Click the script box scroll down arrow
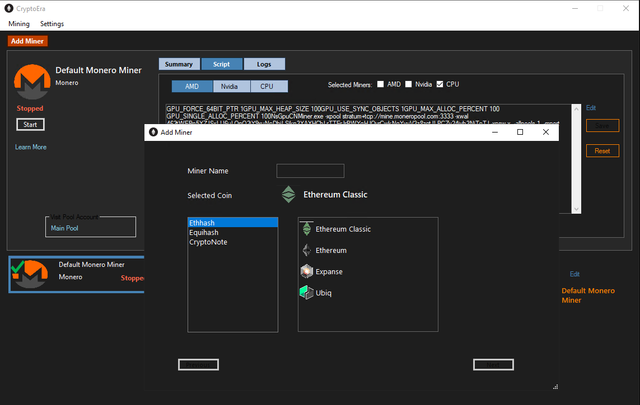The image size is (640, 405). (576, 209)
